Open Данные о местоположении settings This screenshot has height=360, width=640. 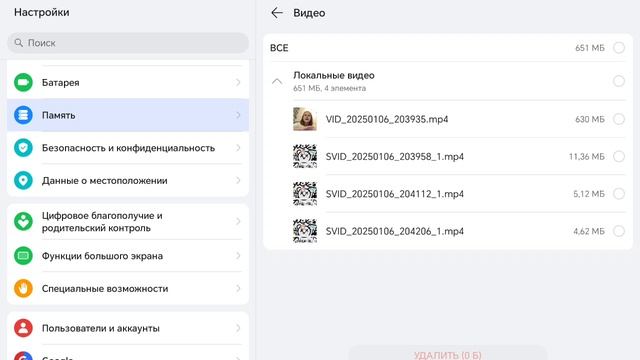pyautogui.click(x=128, y=180)
